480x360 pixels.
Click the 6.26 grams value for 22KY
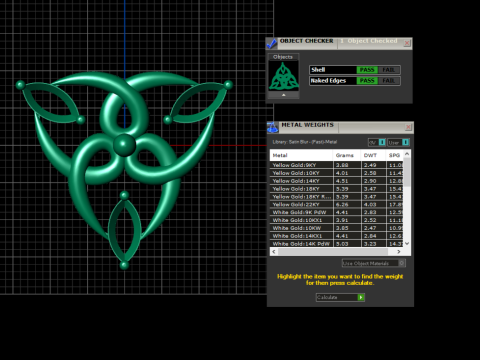tap(342, 204)
